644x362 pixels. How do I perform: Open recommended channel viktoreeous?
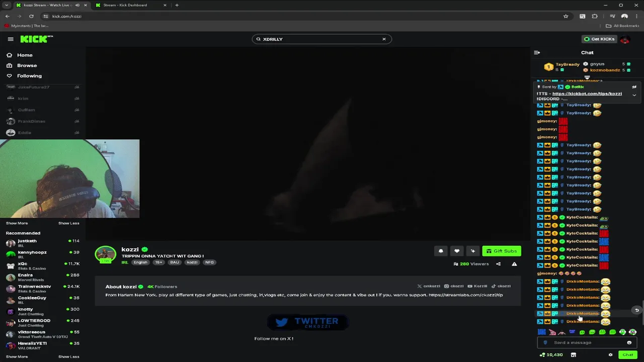pos(42,334)
